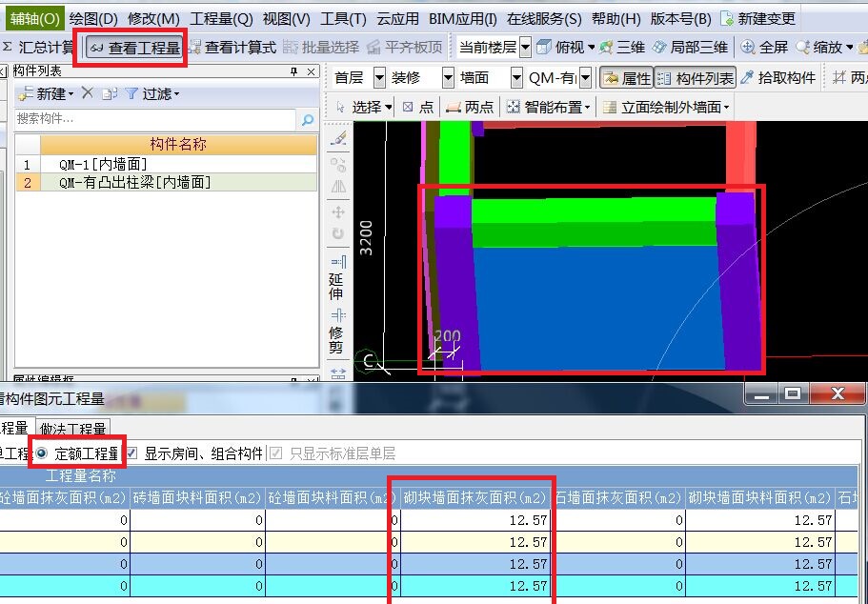The image size is (868, 604).
Task: Click the 构件名称 column header
Action: (x=178, y=144)
